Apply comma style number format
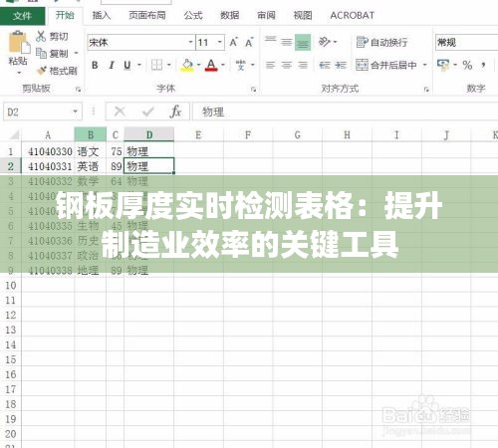The image size is (498, 448). point(483,65)
